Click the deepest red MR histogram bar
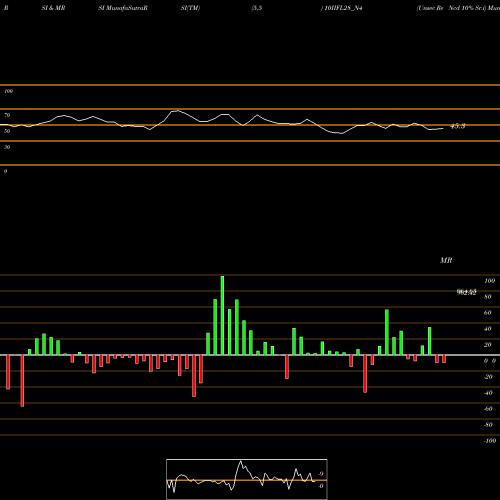500x500 pixels. (22, 381)
